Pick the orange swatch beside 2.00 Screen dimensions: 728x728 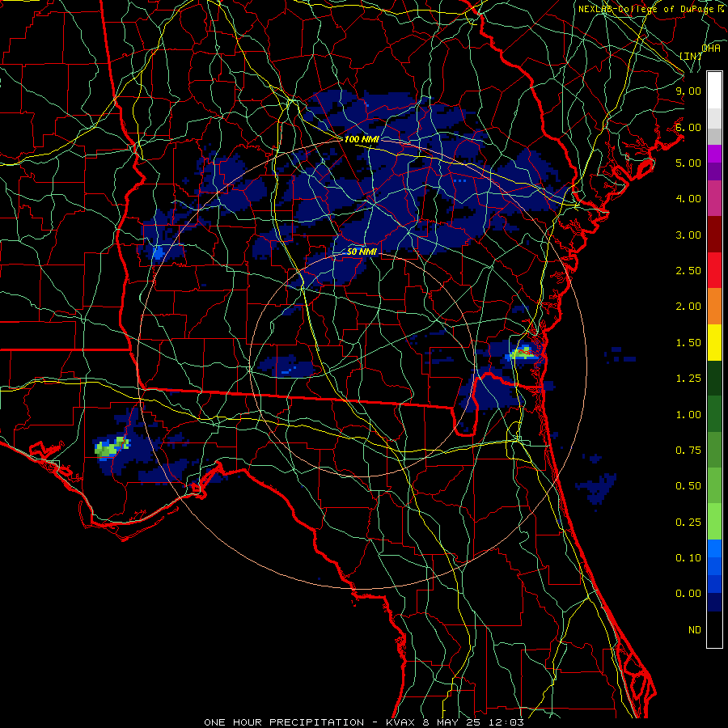coord(714,307)
